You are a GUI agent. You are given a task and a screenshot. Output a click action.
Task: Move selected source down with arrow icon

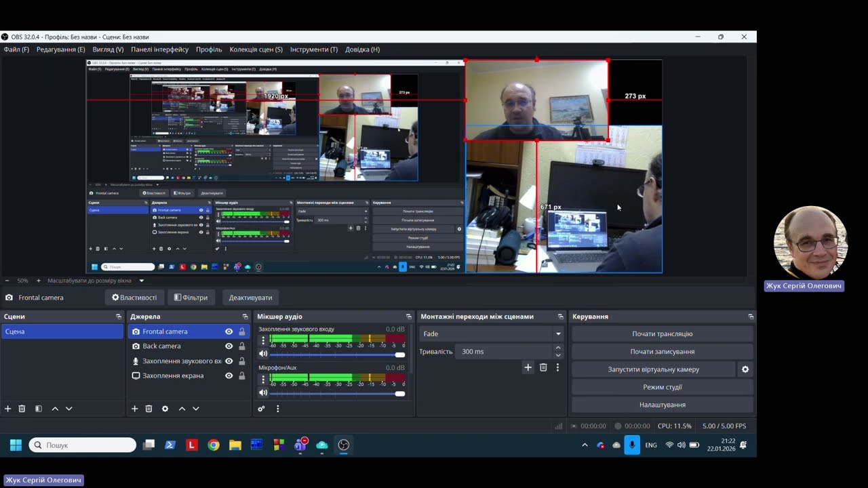(x=196, y=409)
